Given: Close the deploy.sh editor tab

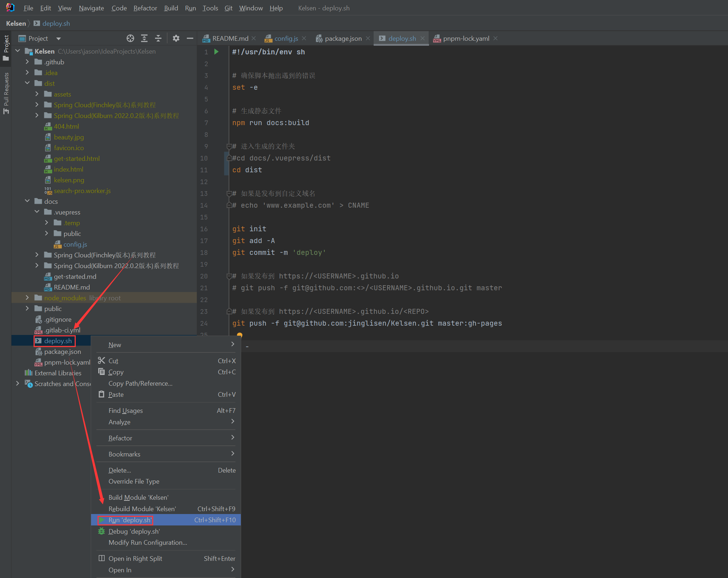Looking at the screenshot, I should coord(423,38).
